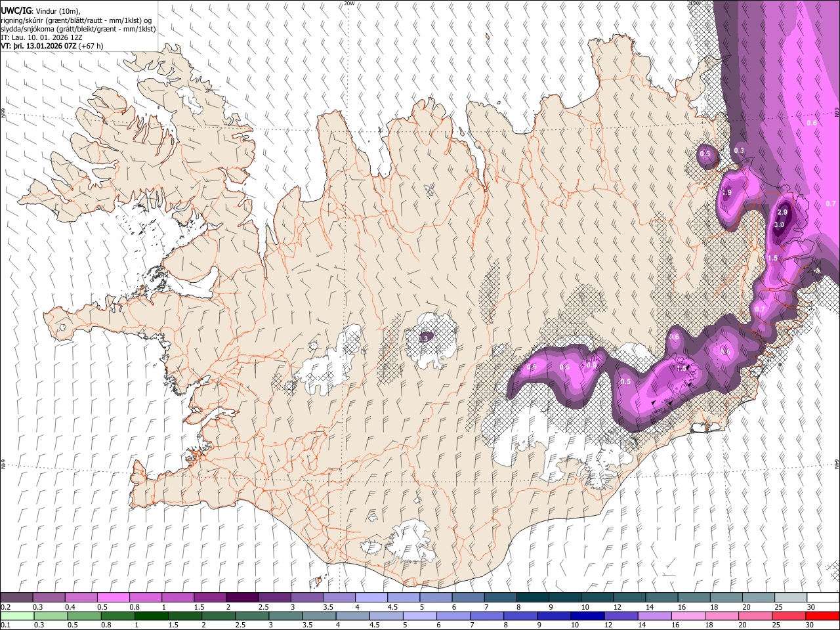Click the "1.3" value on the central glacier

[x=423, y=338]
